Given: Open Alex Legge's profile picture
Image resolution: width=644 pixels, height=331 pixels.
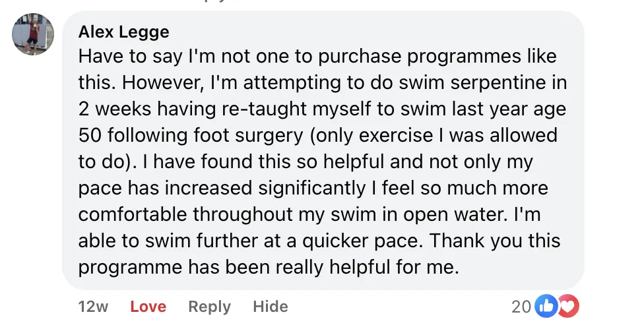Looking at the screenshot, I should 33,34.
